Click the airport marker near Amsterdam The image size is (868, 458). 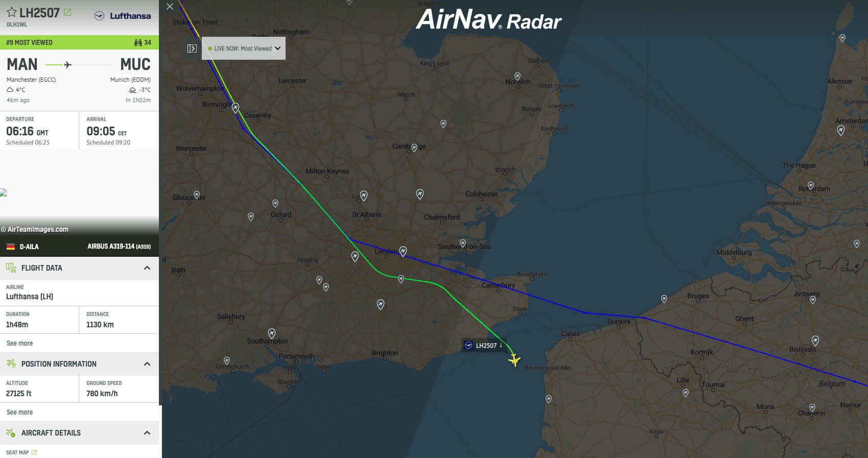[841, 130]
